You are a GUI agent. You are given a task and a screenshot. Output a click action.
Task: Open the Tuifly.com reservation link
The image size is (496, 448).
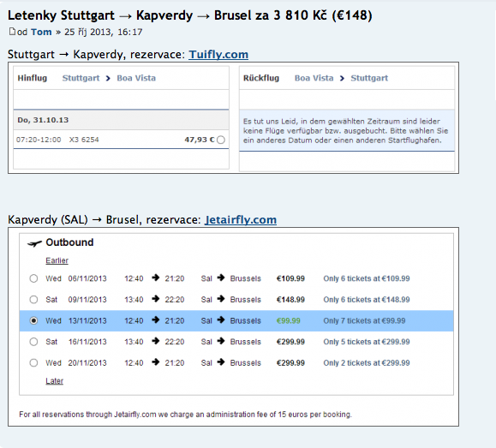point(218,55)
